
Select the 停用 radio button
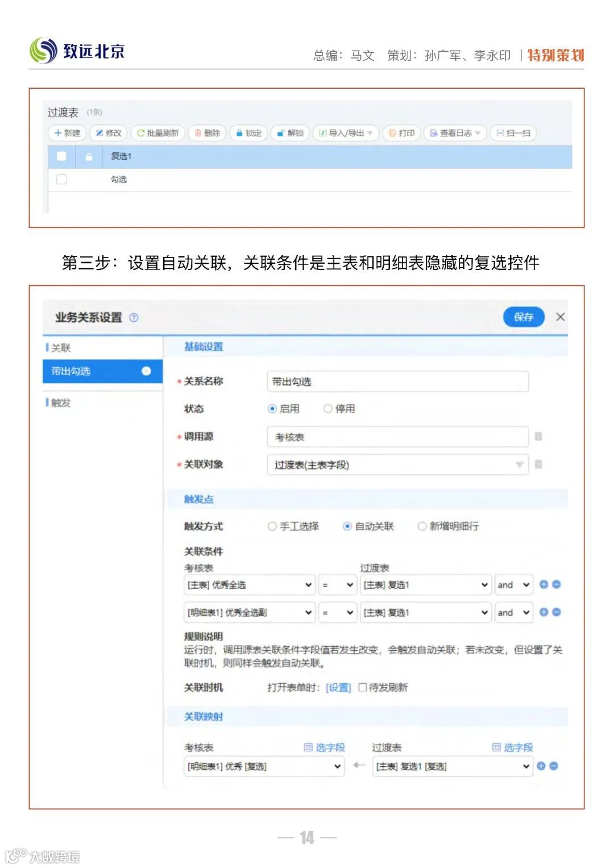pos(327,409)
